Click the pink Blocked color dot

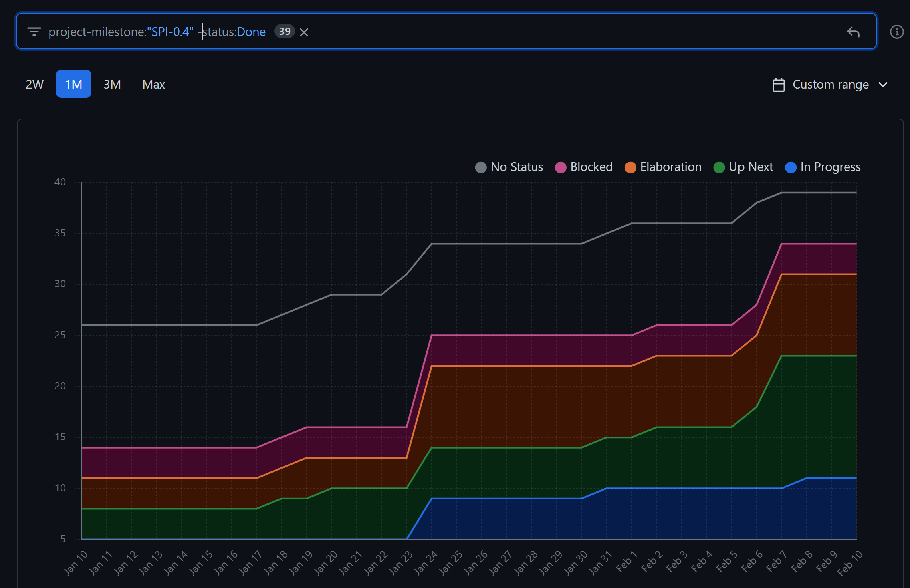561,167
